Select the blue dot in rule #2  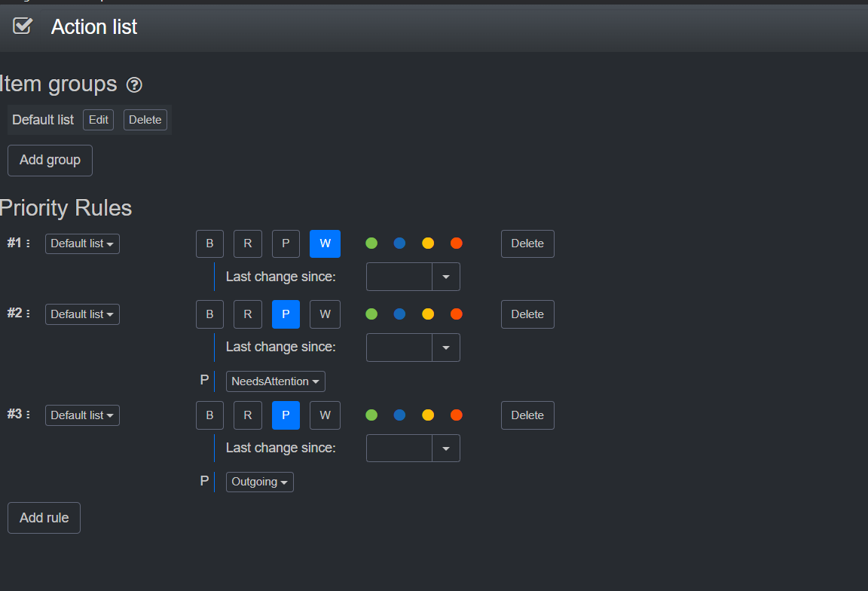click(399, 314)
